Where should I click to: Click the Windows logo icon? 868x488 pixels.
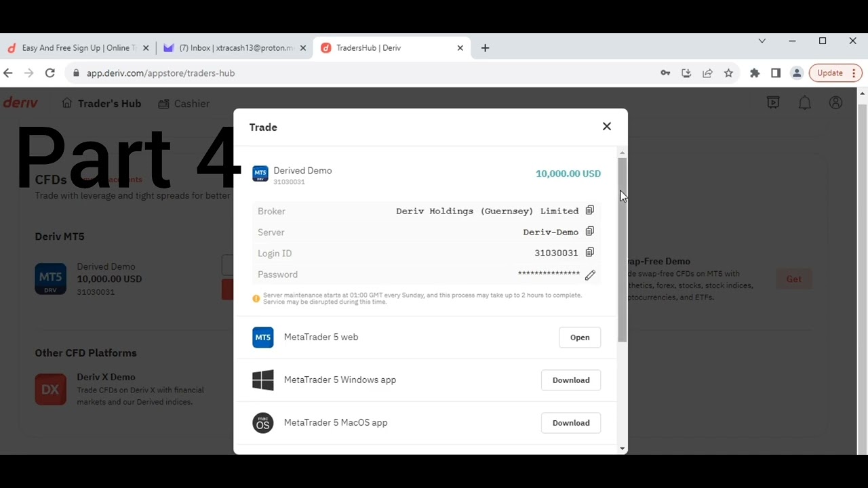[263, 380]
